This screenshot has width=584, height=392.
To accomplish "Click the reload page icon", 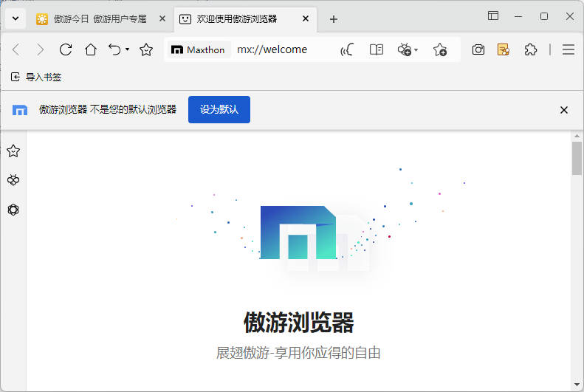I will pyautogui.click(x=66, y=49).
